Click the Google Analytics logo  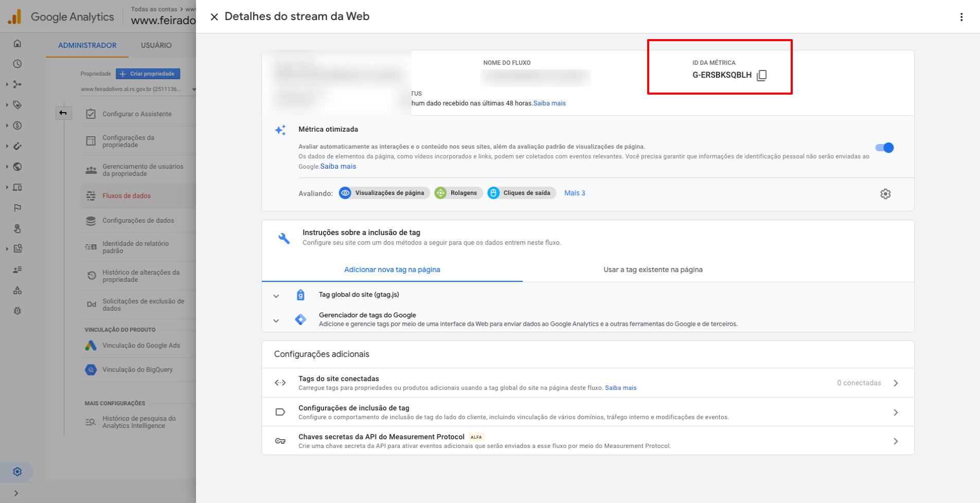15,17
